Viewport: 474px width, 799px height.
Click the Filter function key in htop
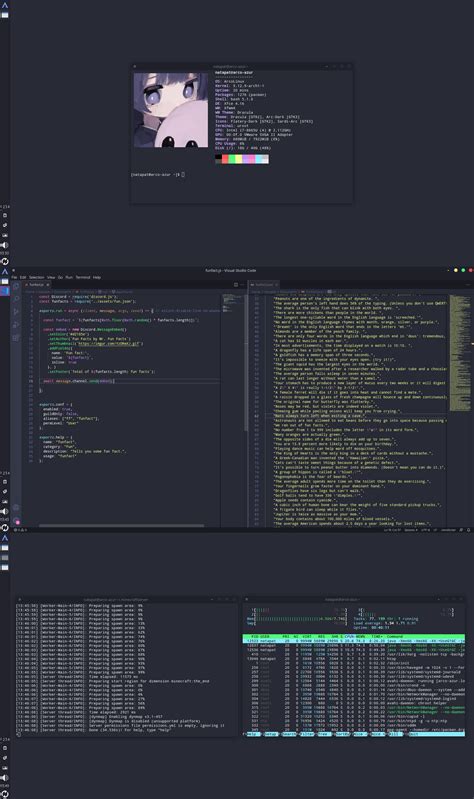coord(306,734)
